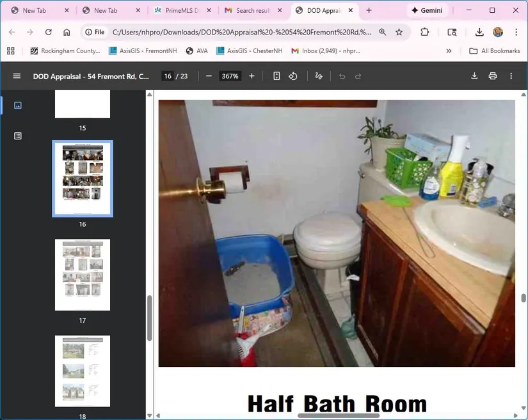Image resolution: width=528 pixels, height=420 pixels.
Task: Print the PDF document
Action: click(493, 76)
